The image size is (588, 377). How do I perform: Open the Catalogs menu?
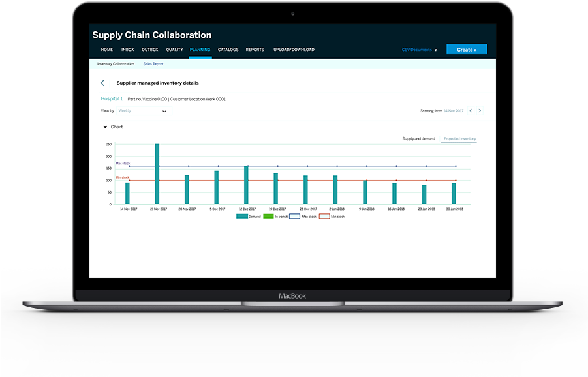tap(228, 50)
